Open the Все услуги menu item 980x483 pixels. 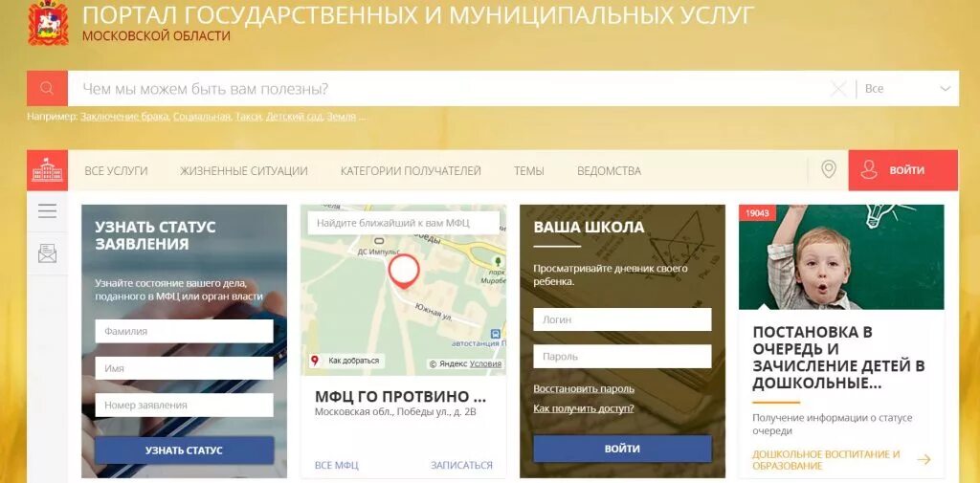[116, 170]
